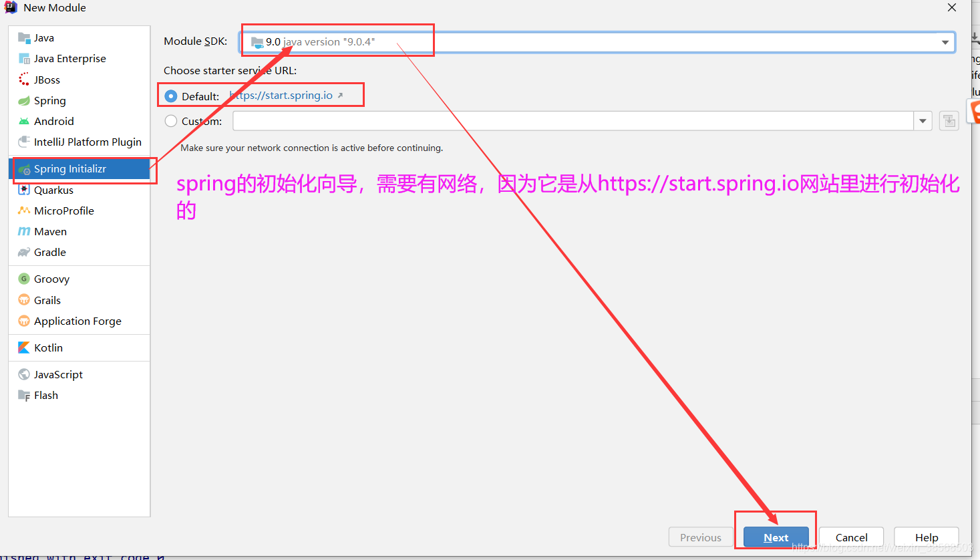Expand the Custom URL history dropdown arrow
This screenshot has height=560, width=980.
(923, 121)
